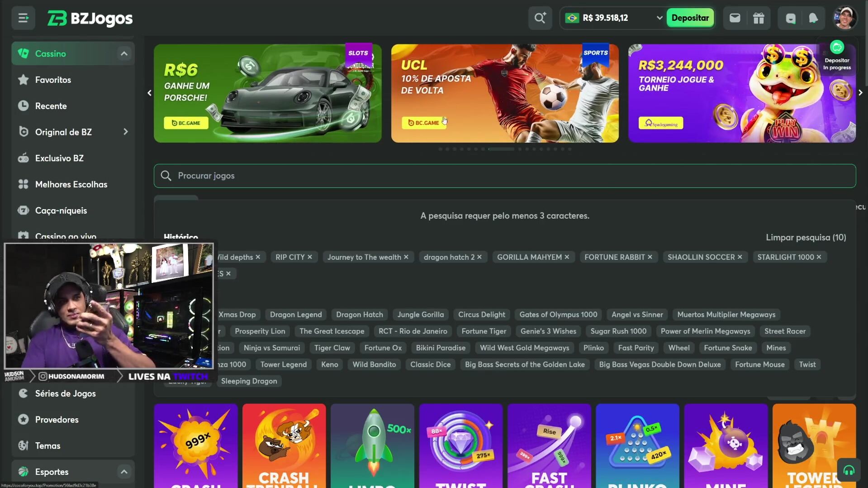
Task: Remove Journey to The wealth history tag
Action: point(406,257)
